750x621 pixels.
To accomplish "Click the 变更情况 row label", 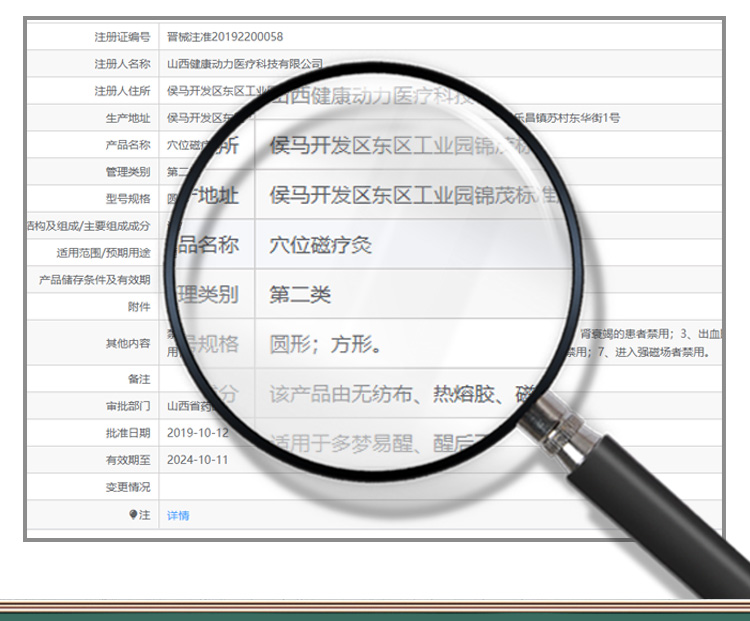I will 128,487.
